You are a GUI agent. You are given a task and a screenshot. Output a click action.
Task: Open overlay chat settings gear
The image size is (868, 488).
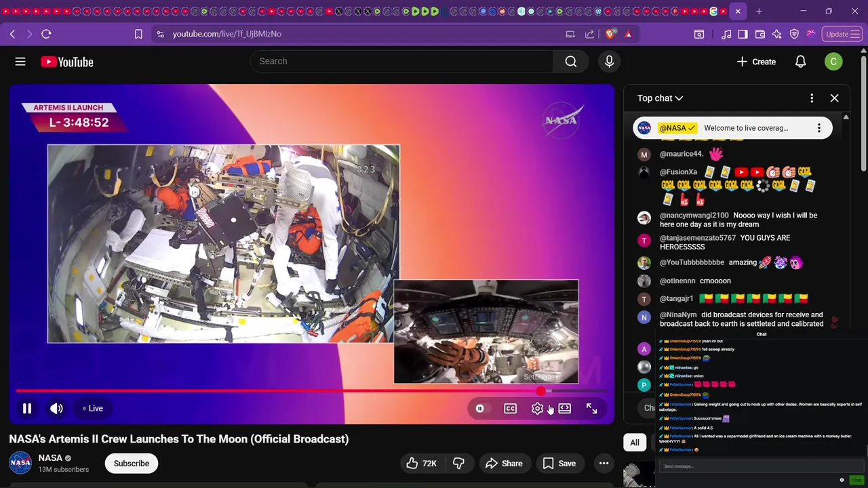click(842, 481)
